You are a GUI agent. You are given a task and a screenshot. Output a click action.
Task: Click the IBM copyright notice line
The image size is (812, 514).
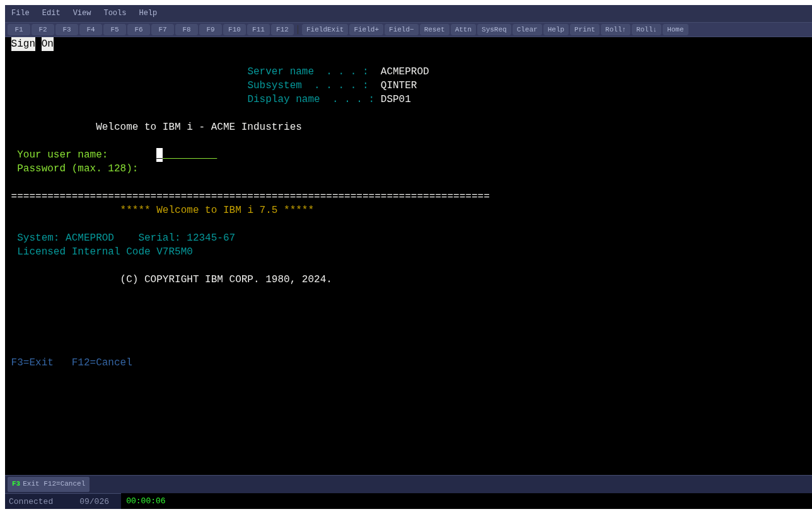(226, 280)
